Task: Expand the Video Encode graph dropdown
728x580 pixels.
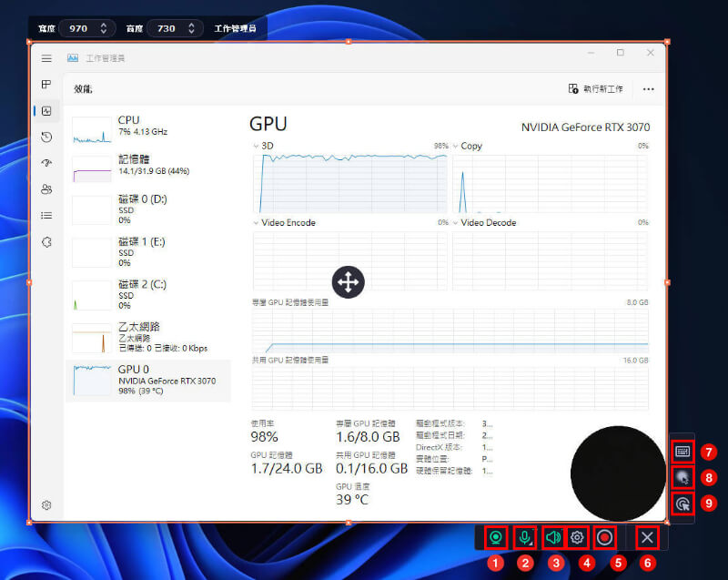Action: [x=256, y=223]
